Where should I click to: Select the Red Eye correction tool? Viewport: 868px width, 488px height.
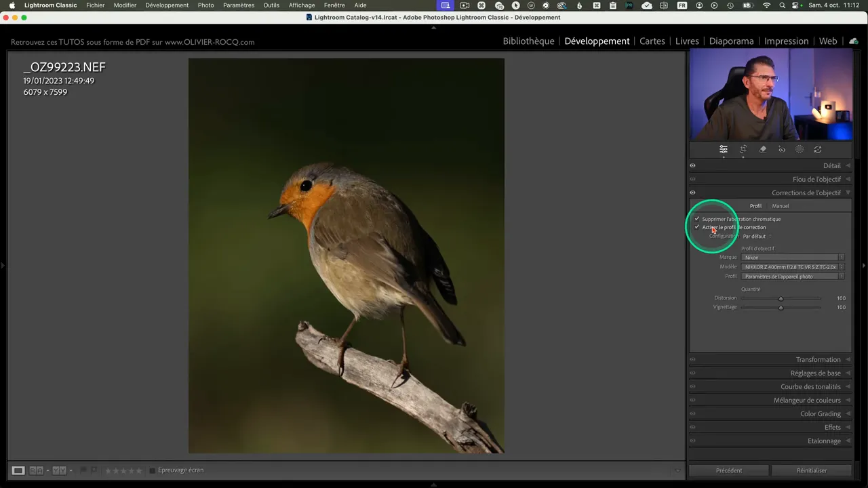click(782, 150)
